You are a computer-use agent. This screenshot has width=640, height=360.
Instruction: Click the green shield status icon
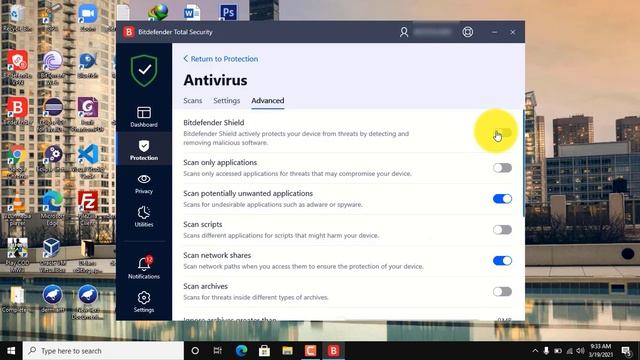pyautogui.click(x=144, y=70)
